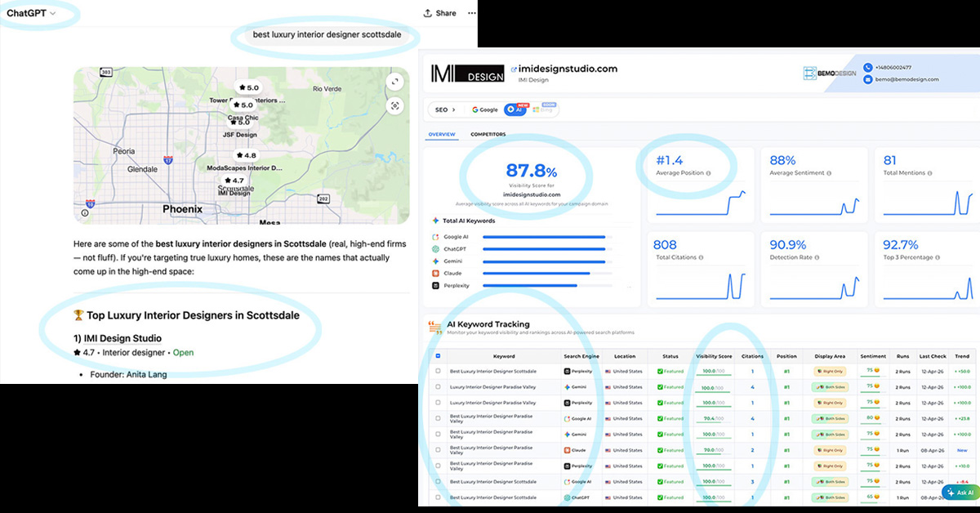Check the first Best Luxury Interior Designer Scottsdale row

(x=438, y=371)
